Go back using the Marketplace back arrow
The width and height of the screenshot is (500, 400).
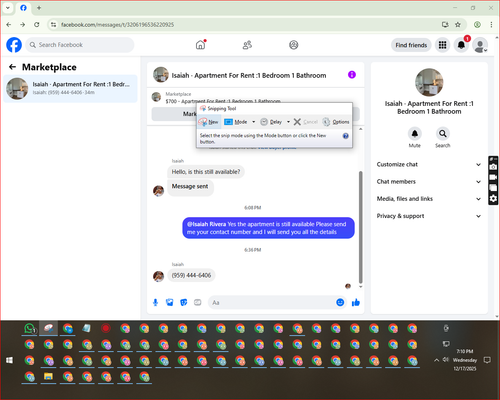point(12,67)
